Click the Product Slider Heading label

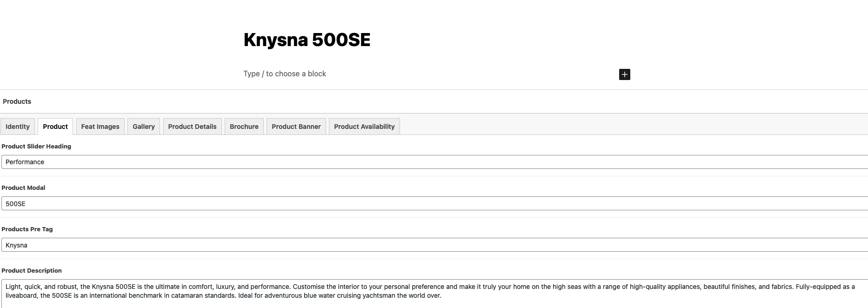pyautogui.click(x=36, y=146)
